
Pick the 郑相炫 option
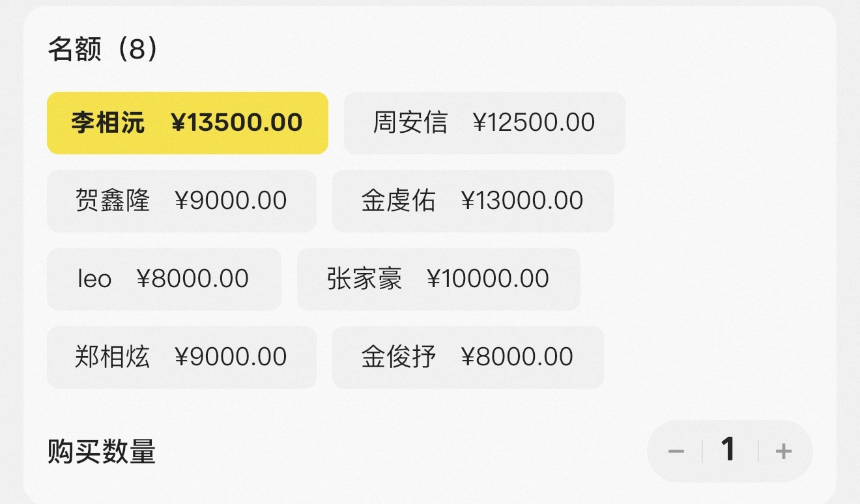(x=182, y=357)
